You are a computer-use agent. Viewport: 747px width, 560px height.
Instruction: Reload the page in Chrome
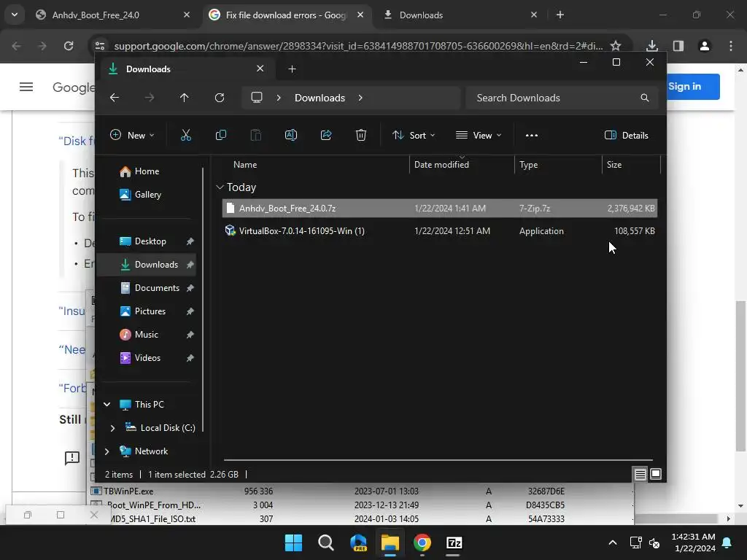69,46
